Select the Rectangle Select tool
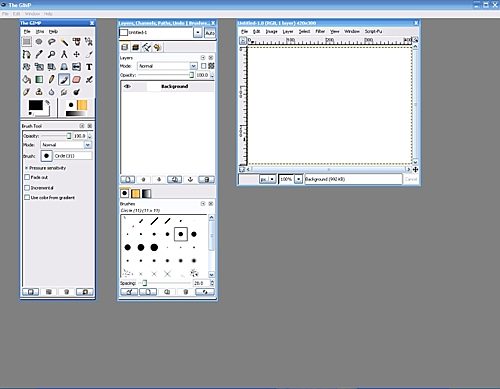Image resolution: width=500 pixels, height=389 pixels. point(27,42)
